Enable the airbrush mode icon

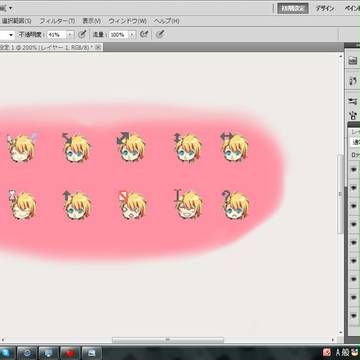[144, 34]
